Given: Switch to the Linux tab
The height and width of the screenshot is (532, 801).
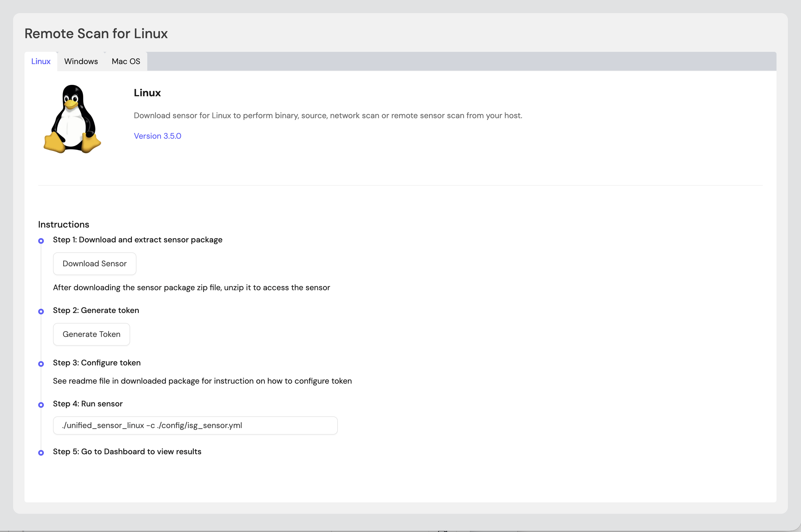Looking at the screenshot, I should point(41,62).
